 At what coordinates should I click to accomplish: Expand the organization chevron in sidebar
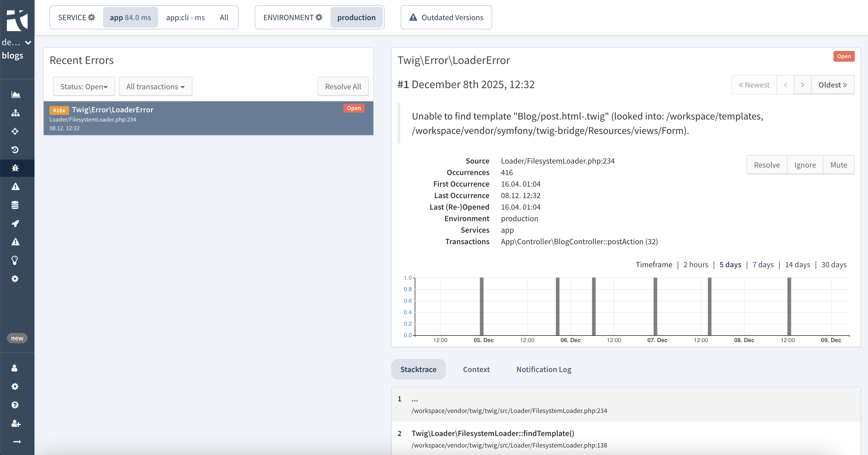click(x=28, y=43)
